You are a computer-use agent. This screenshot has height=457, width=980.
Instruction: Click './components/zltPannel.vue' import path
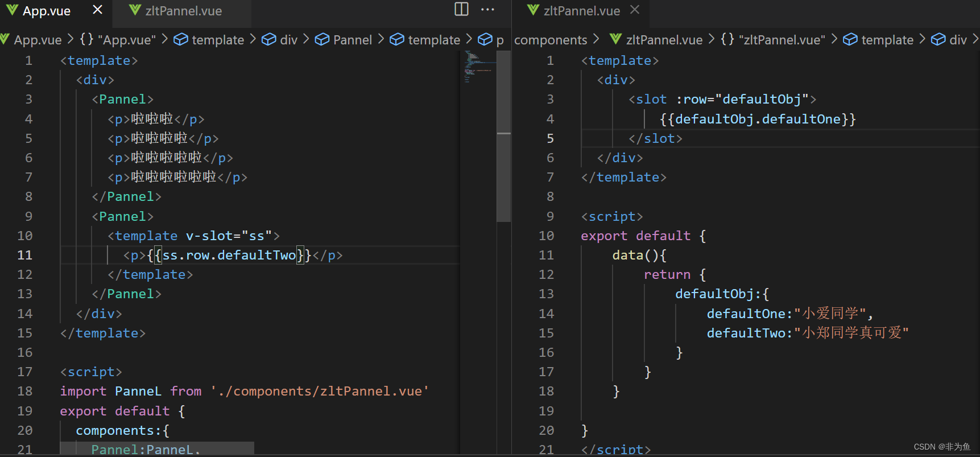(x=320, y=391)
